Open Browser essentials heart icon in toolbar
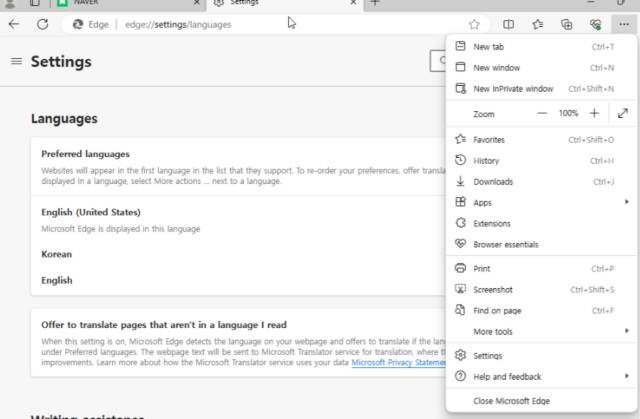 [x=596, y=24]
